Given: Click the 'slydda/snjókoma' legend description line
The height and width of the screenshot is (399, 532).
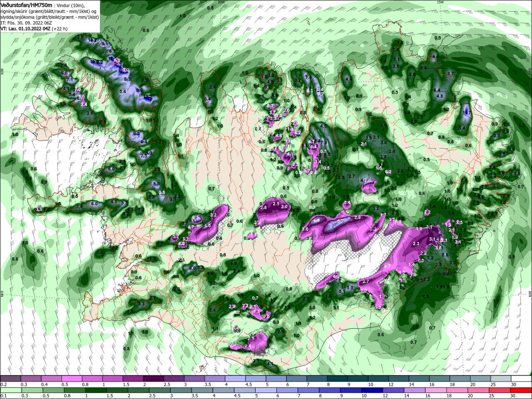Looking at the screenshot, I should coord(49,17).
